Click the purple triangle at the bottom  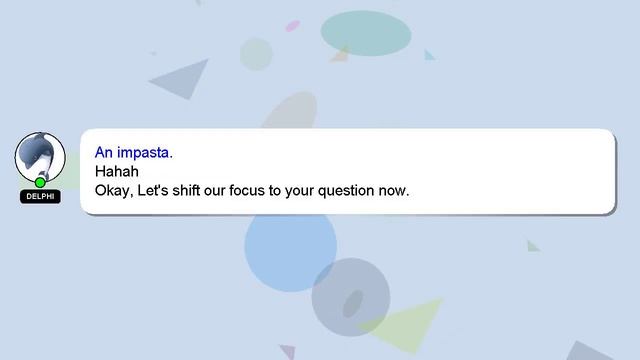point(289,351)
